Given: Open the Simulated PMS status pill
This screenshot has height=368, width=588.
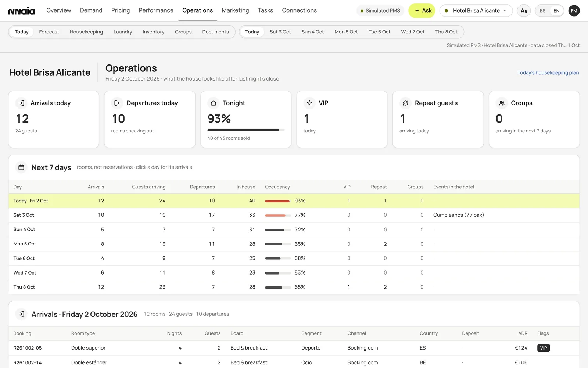Looking at the screenshot, I should 380,11.
